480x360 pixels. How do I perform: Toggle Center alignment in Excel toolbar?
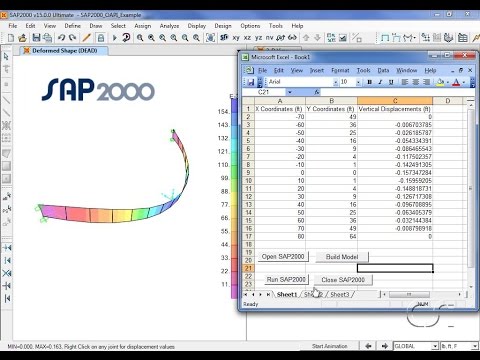pos(416,82)
